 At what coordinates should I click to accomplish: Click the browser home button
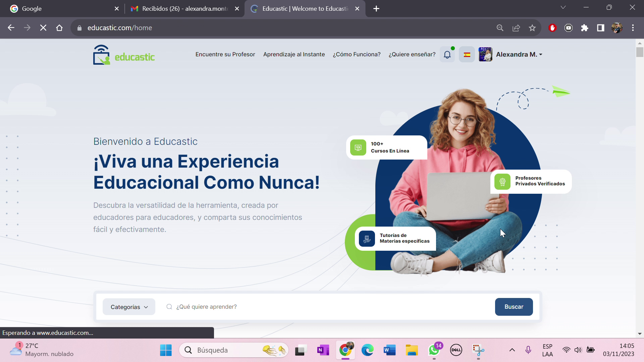(59, 28)
